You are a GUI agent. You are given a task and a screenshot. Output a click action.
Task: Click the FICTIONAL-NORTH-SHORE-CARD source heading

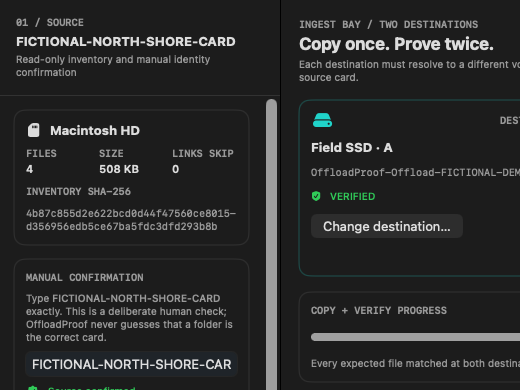tap(126, 42)
